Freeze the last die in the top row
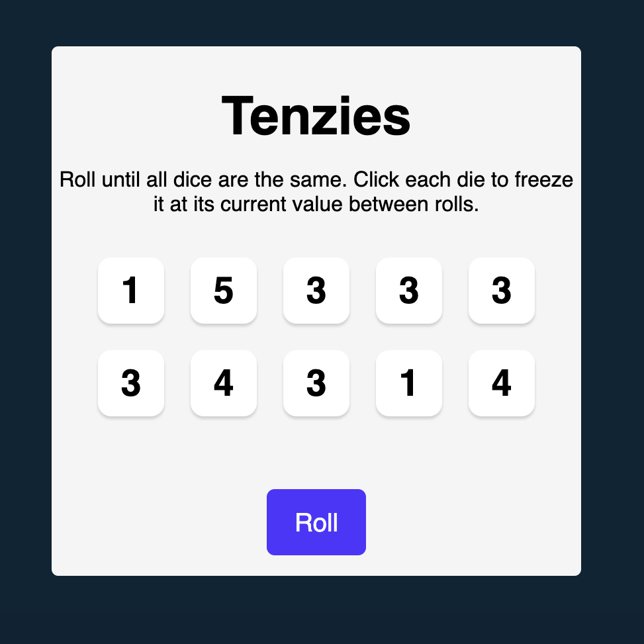 tap(502, 291)
